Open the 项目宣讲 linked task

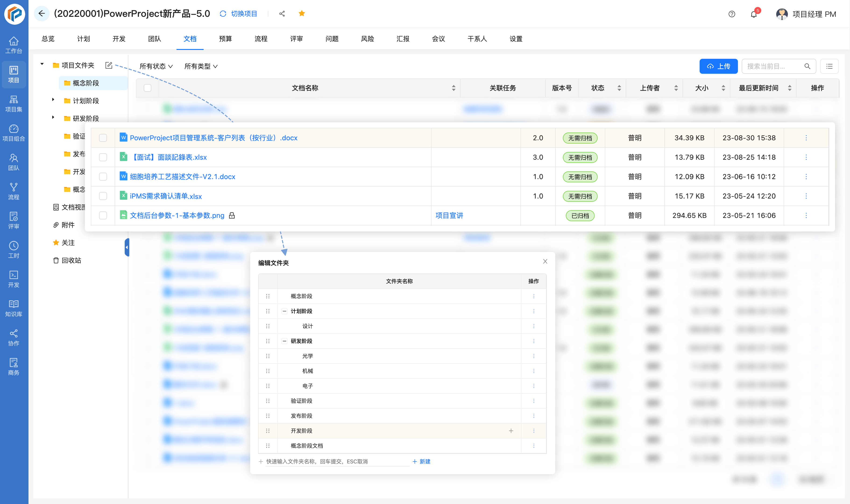coord(449,215)
